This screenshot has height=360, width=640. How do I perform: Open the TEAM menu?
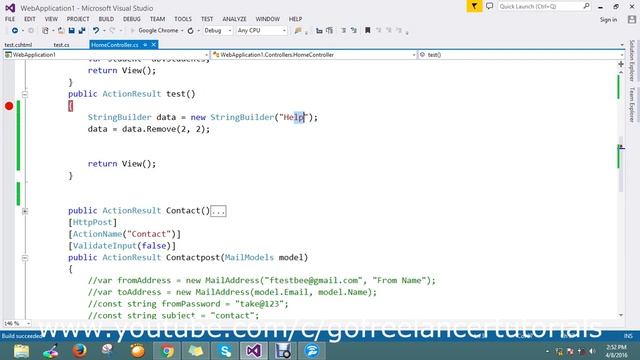(157, 19)
